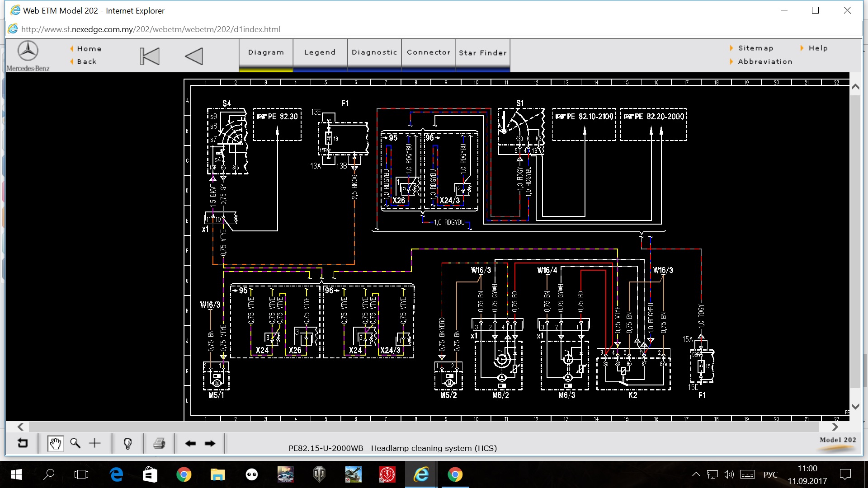Open the Abbreviation link
This screenshot has height=488, width=868.
[765, 61]
